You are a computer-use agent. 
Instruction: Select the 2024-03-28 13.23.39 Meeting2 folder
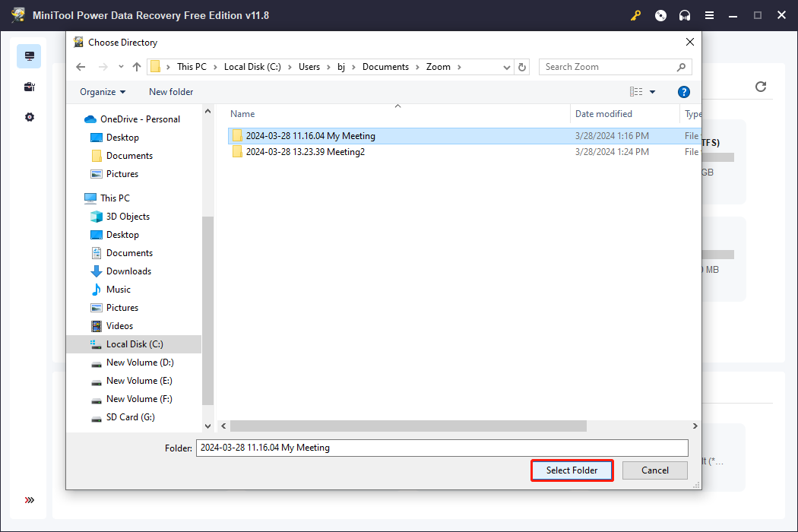click(306, 152)
